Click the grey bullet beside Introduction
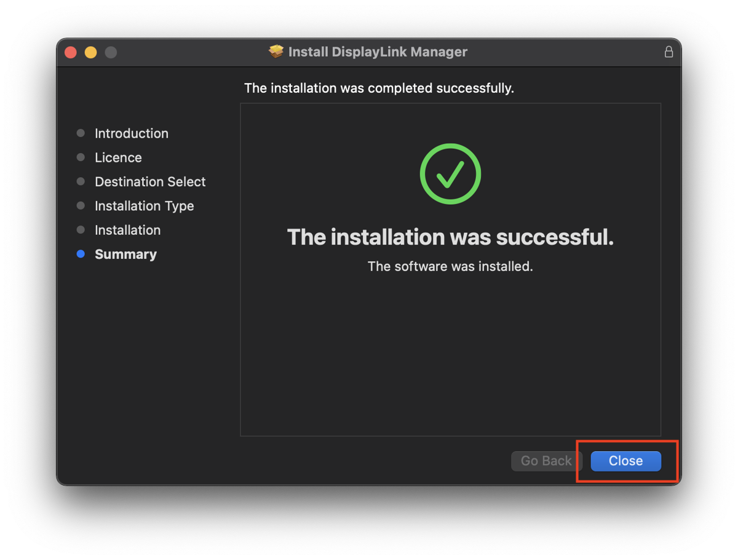738x560 pixels. click(81, 133)
